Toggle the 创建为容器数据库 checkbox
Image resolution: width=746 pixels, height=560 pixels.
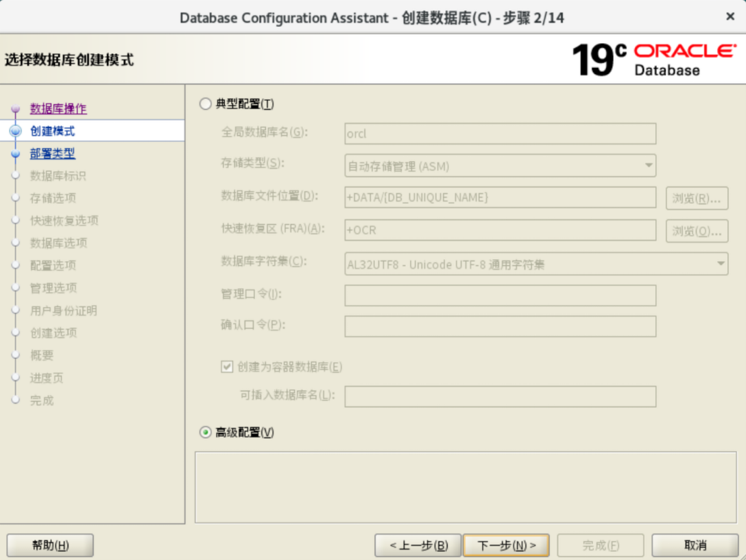click(227, 367)
